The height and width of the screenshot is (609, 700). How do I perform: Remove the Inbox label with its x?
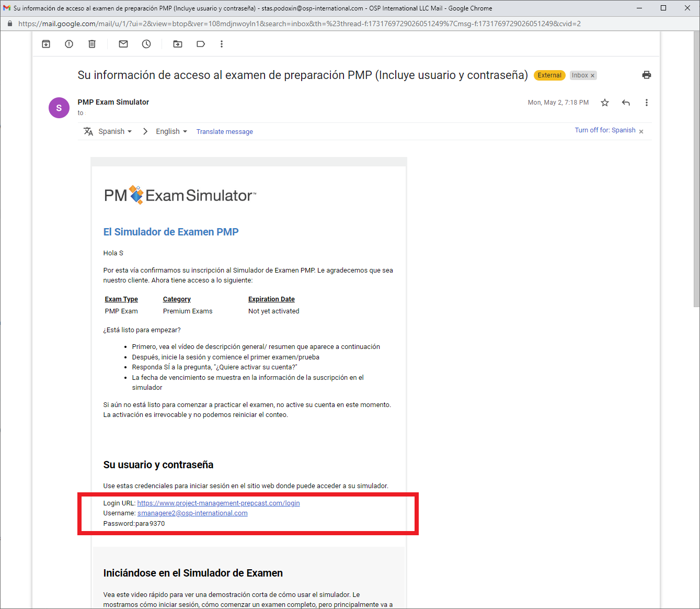[592, 76]
